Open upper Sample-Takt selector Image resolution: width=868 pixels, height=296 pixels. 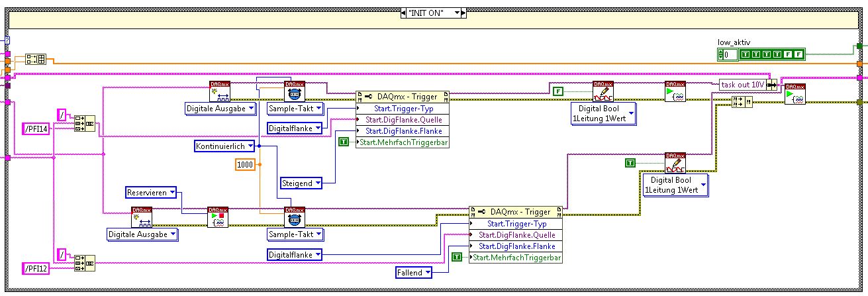[x=295, y=108]
